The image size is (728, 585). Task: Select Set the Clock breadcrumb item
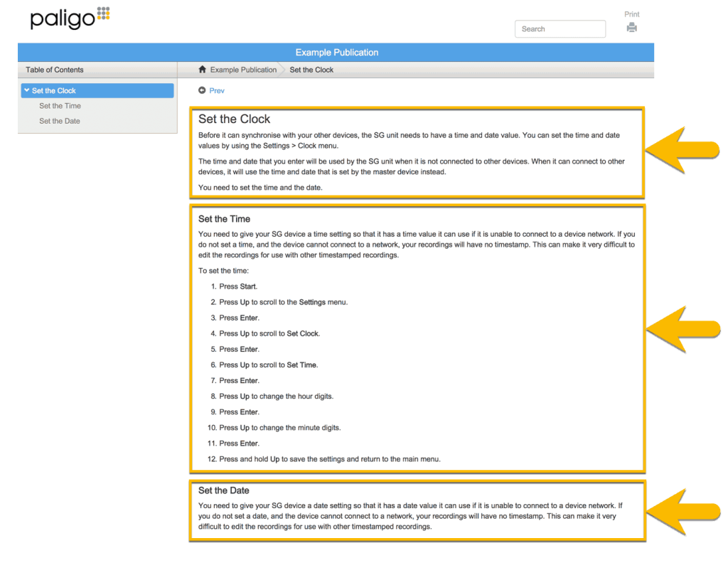(x=311, y=70)
